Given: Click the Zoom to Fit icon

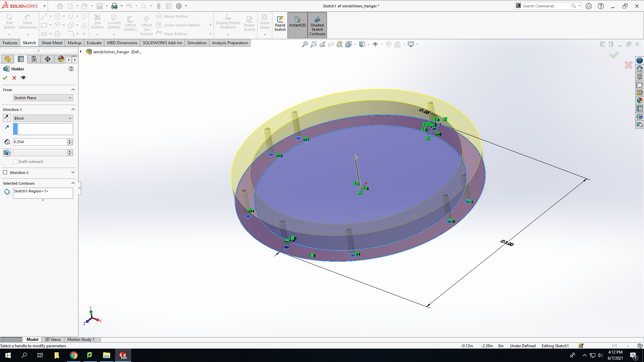Looking at the screenshot, I should coord(305,44).
